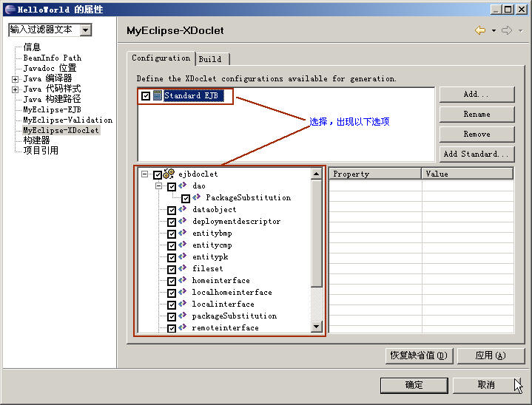Collapse the dao tree node
This screenshot has width=532, height=405.
pos(159,186)
